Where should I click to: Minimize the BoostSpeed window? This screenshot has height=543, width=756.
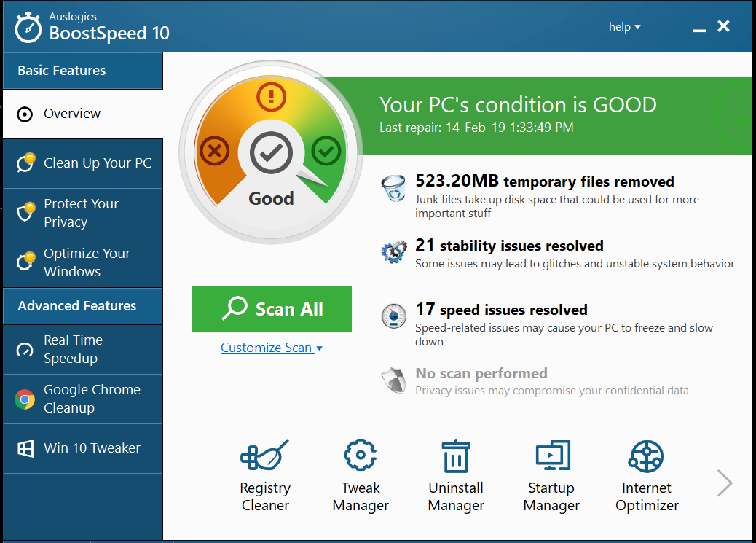click(699, 30)
